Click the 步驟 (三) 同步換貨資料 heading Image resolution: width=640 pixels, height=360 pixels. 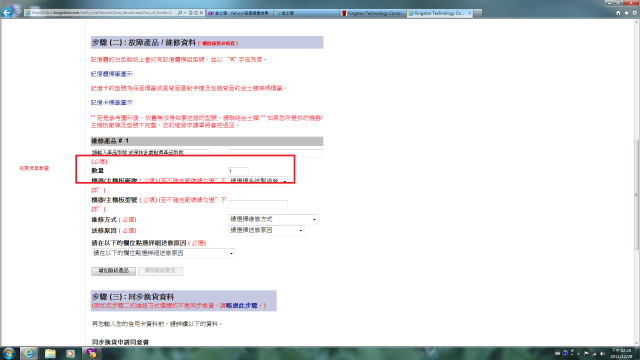[133, 297]
